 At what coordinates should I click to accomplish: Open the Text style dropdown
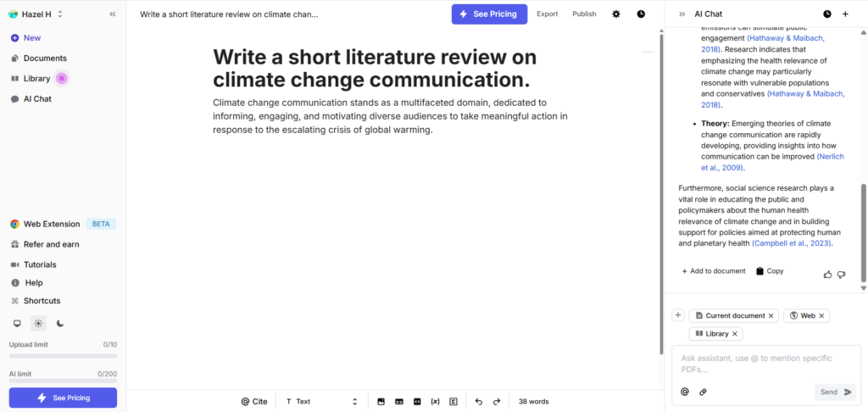(321, 402)
